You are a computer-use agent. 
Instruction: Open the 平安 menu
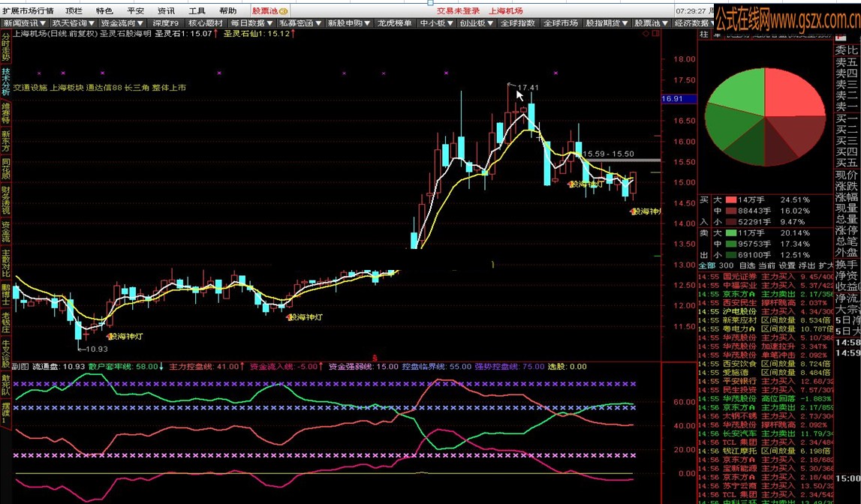tap(135, 11)
